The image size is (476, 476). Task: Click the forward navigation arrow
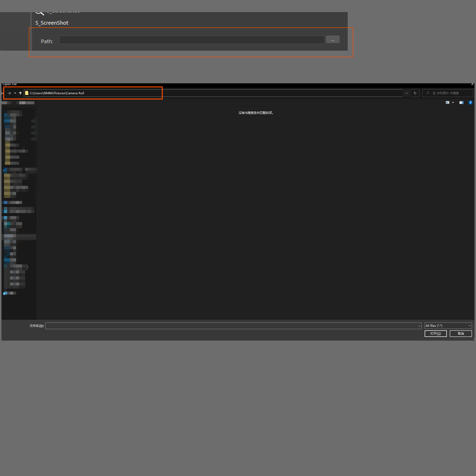[9, 93]
